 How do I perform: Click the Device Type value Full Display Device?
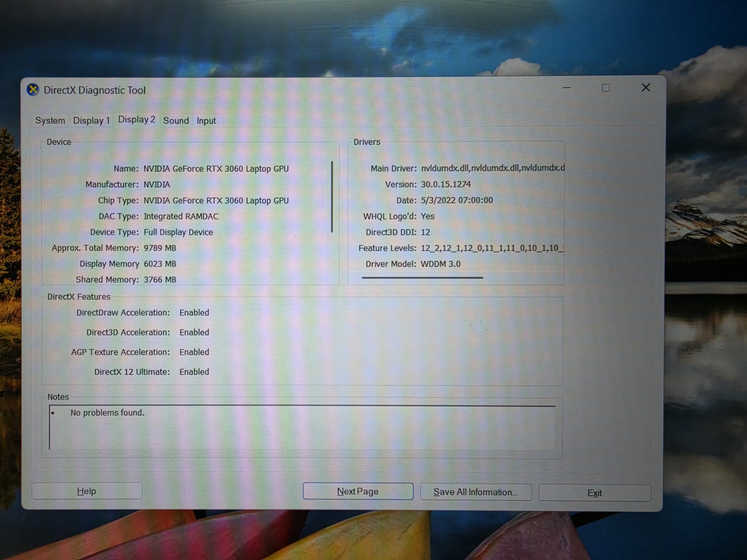coord(178,232)
